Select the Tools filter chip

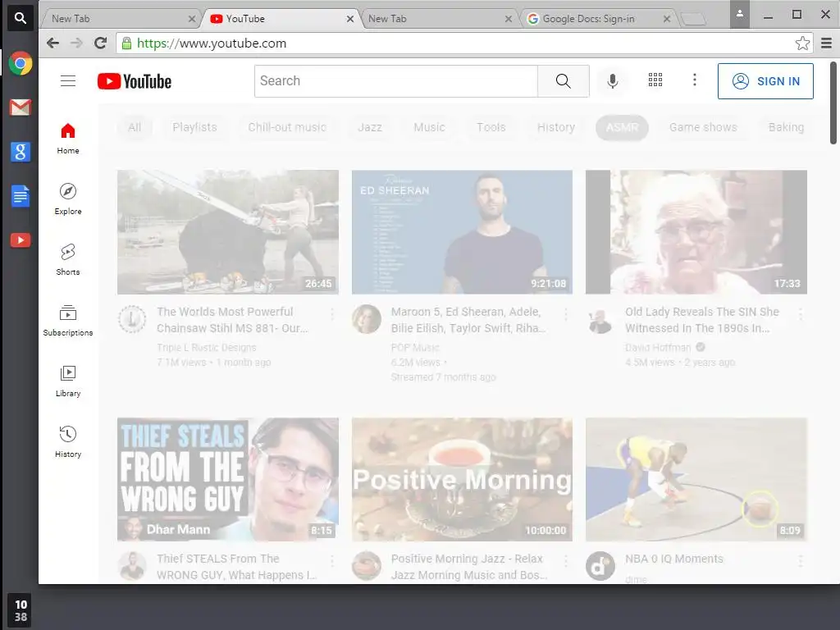(x=491, y=127)
